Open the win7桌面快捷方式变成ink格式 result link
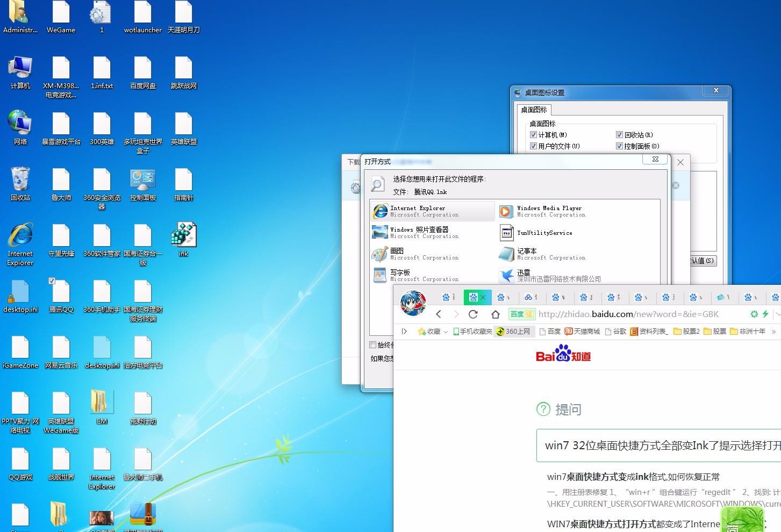The height and width of the screenshot is (532, 781). point(633,477)
